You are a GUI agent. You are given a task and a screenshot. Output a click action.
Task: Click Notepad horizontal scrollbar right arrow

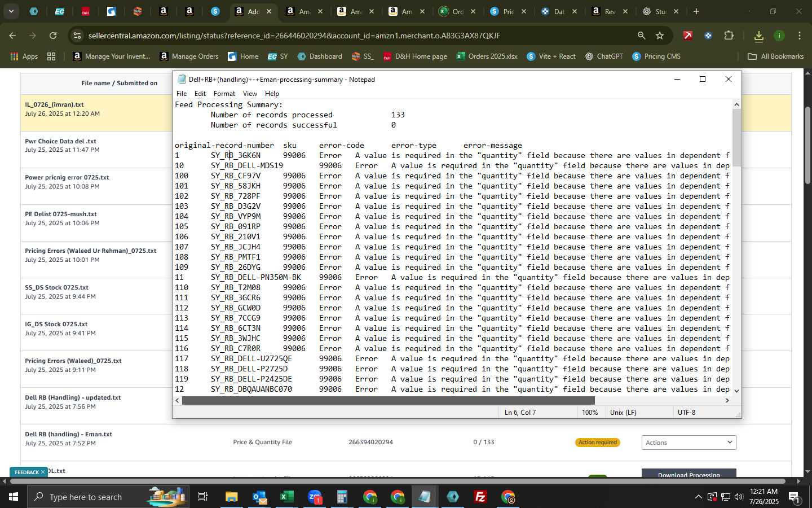(x=727, y=400)
